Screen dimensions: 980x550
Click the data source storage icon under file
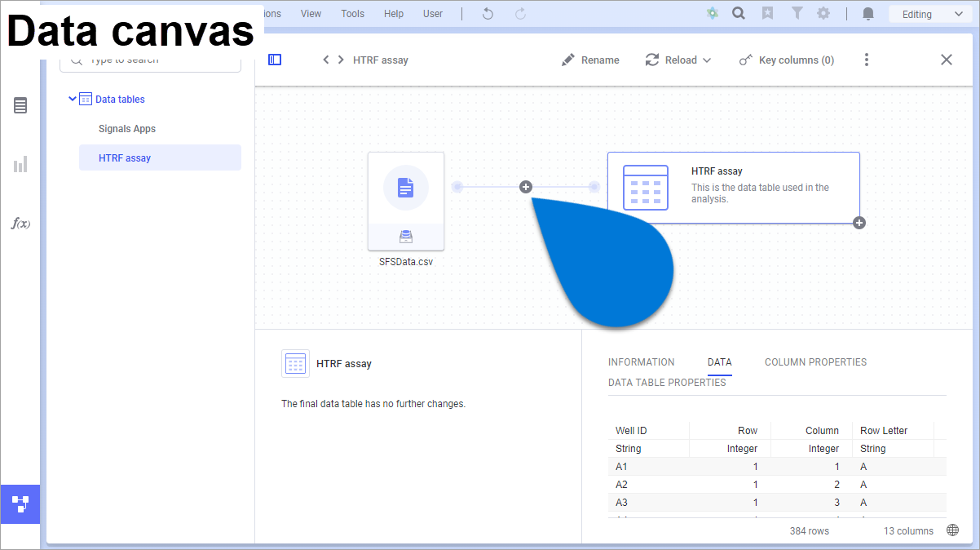click(x=406, y=237)
